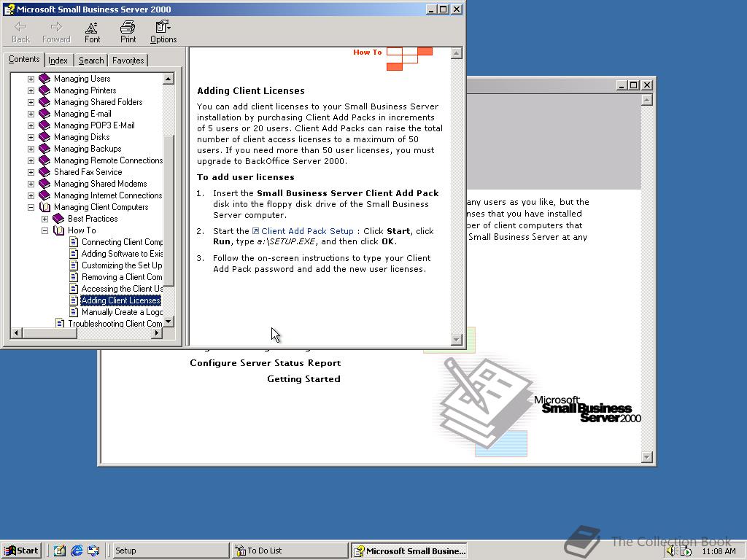Click the Managing Shared Folders book icon

pyautogui.click(x=44, y=102)
